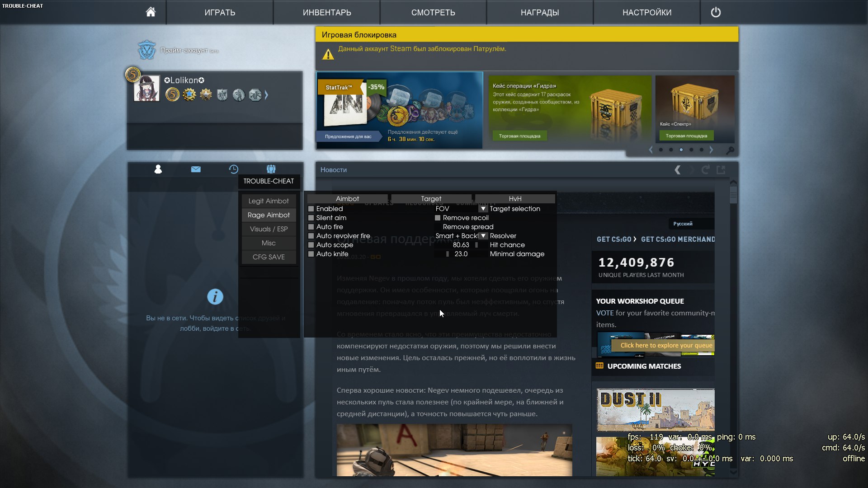Screen dimensions: 868x488
Task: Select the grey helmet coin medal
Action: [x=239, y=94]
